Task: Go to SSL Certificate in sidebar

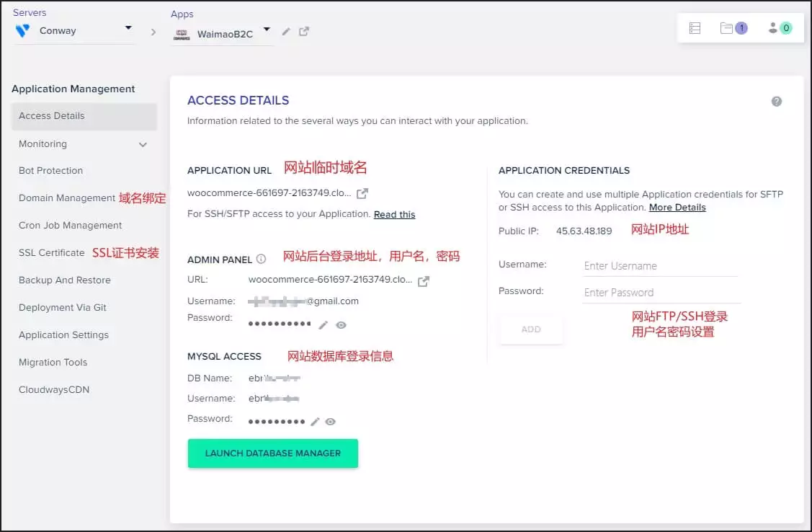Action: (x=51, y=253)
